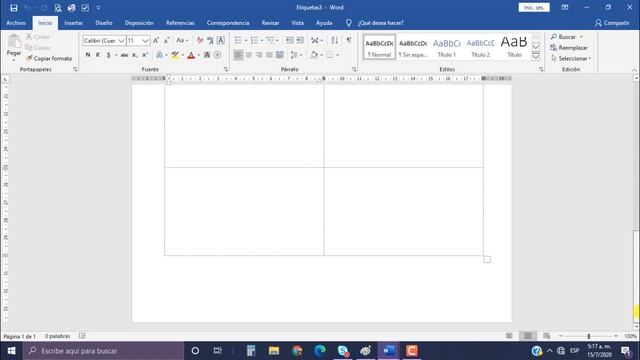Start a numbered list
The width and height of the screenshot is (640, 360).
pos(254,40)
